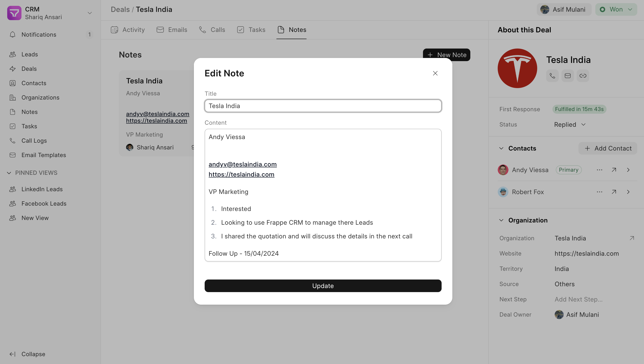
Task: Switch to the Calls tab
Action: [212, 30]
